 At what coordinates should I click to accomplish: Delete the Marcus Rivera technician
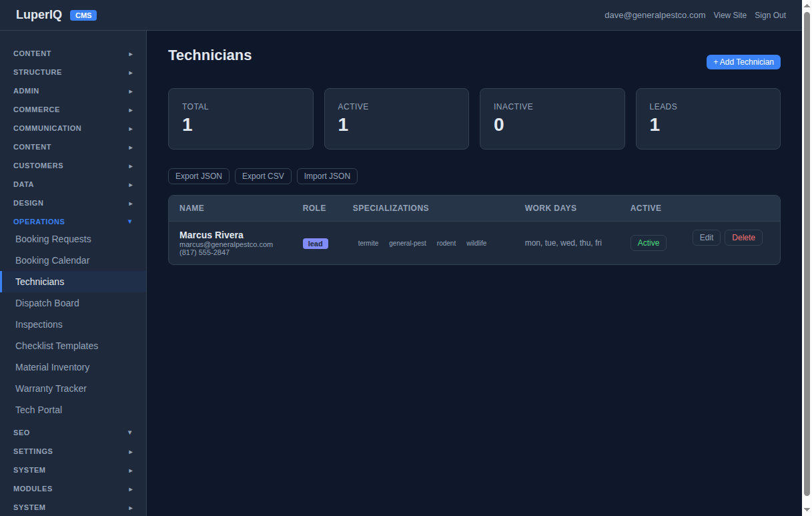(x=743, y=238)
